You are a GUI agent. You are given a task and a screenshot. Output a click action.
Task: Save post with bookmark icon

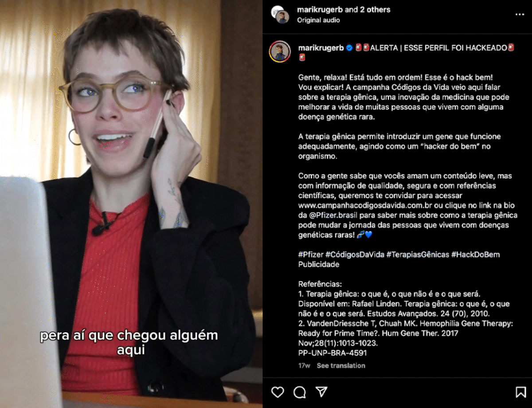[x=520, y=392]
